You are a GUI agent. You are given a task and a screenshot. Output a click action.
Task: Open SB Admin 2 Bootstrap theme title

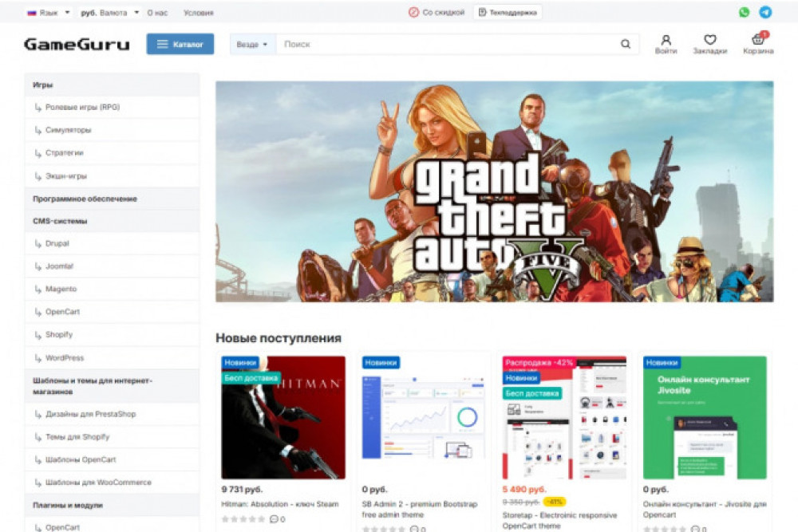420,509
